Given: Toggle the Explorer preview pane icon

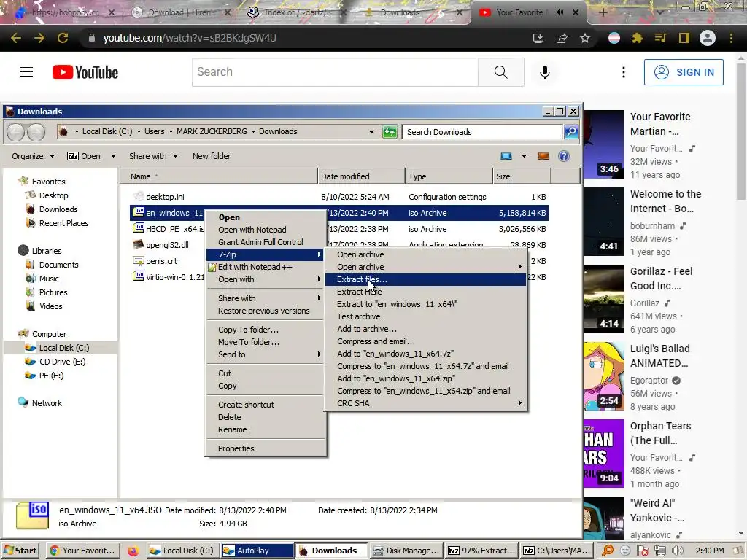Looking at the screenshot, I should click(543, 156).
